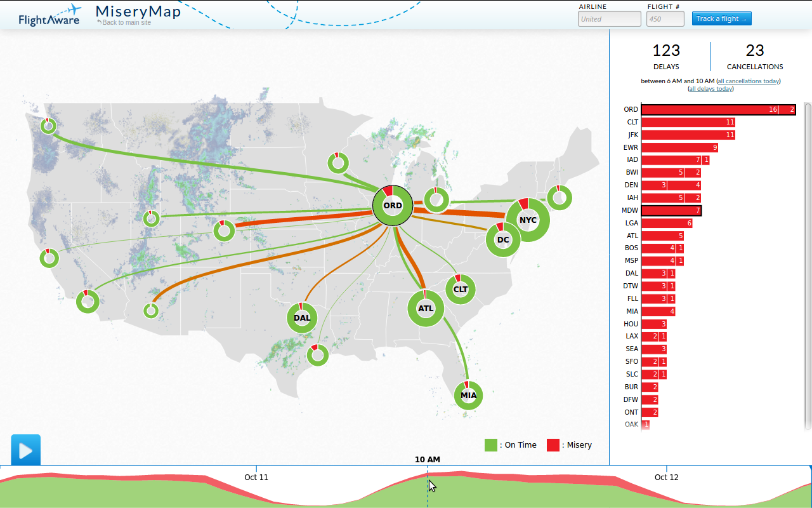
Task: Click the Track a flight button
Action: pyautogui.click(x=721, y=18)
